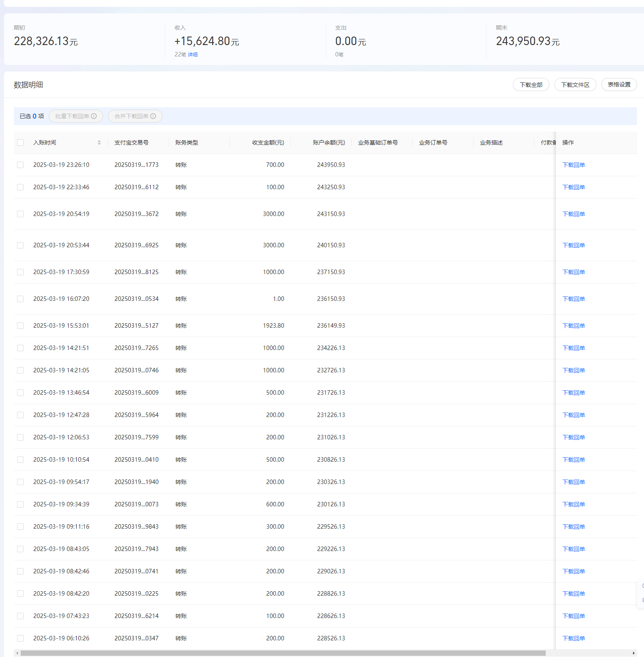The width and height of the screenshot is (644, 657).
Task: Check the row dated 2025-03-19 06:10:26
Action: pos(20,638)
